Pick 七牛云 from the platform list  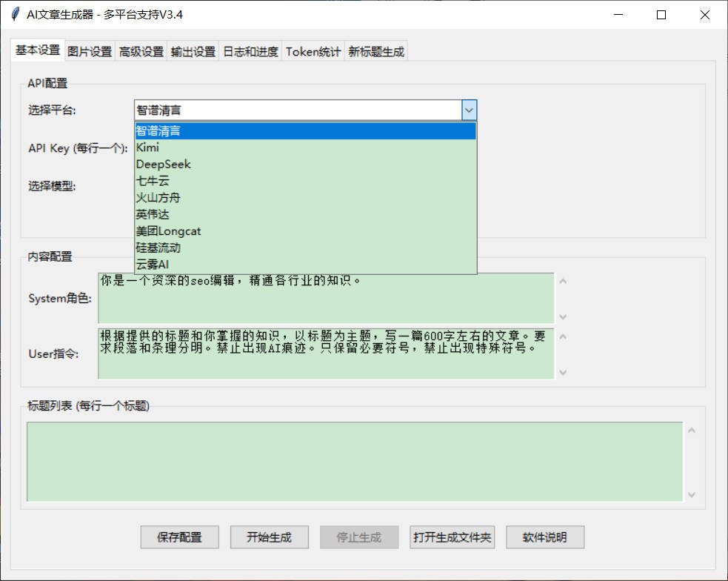[306, 181]
